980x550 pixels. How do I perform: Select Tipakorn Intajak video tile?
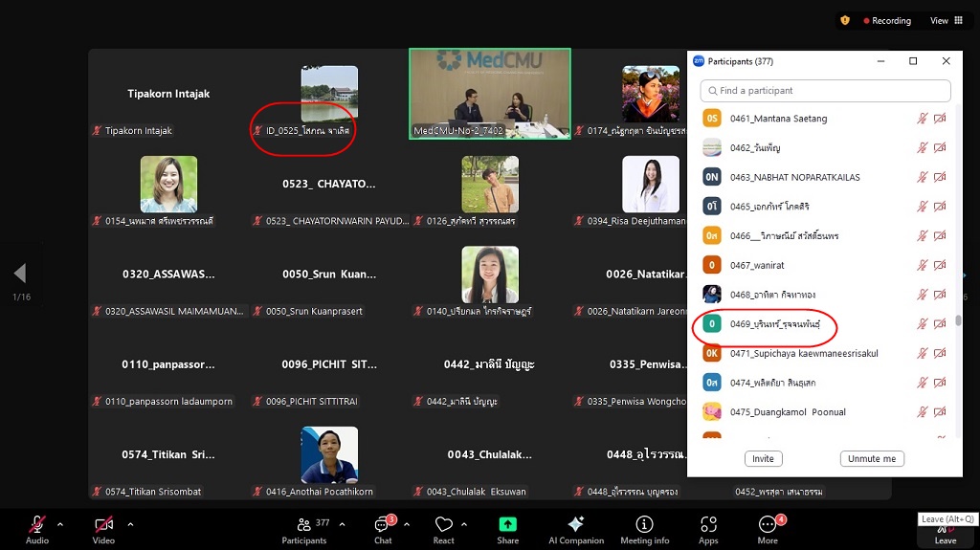168,94
